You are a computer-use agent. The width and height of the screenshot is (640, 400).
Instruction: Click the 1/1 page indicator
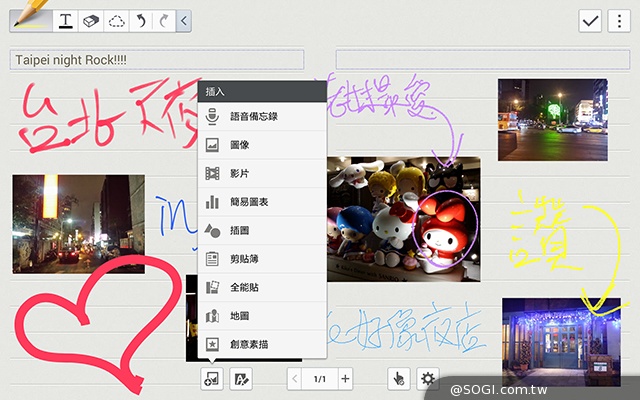coord(320,379)
